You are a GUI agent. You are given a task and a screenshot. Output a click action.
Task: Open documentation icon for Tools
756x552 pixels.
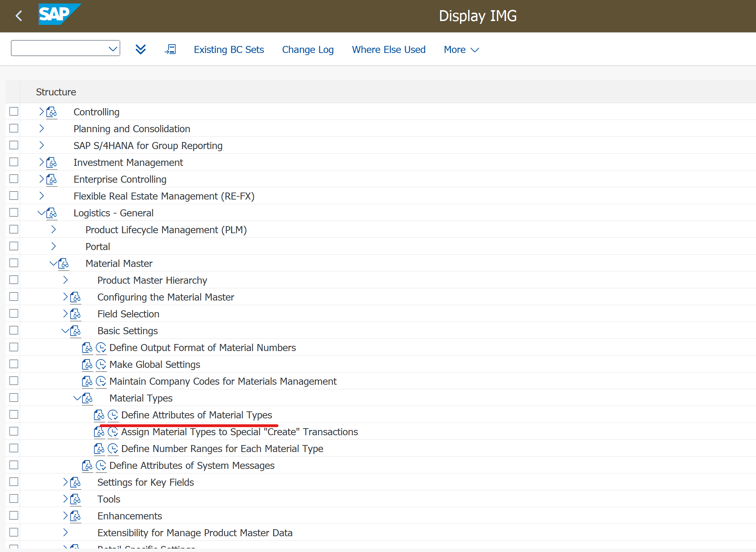point(76,499)
